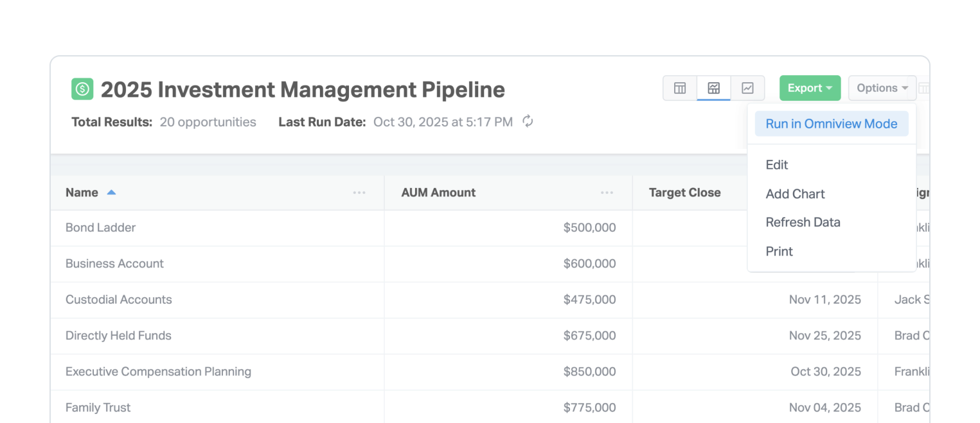Switch to table-only view icon
The image size is (980, 423).
[x=679, y=89]
